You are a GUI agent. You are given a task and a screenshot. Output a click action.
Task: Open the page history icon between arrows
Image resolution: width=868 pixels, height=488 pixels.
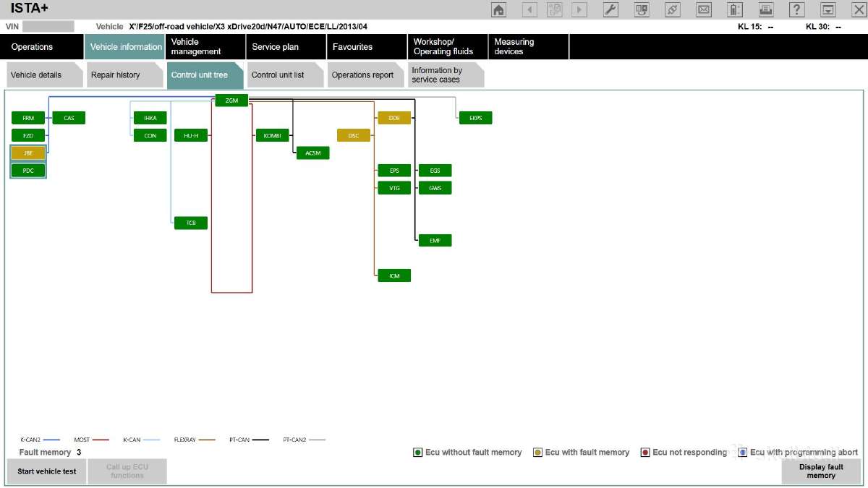555,9
